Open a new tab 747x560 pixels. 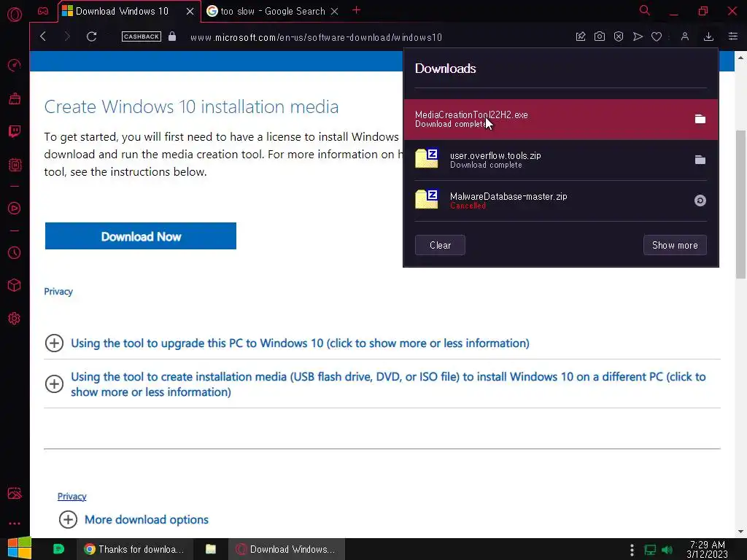(356, 10)
